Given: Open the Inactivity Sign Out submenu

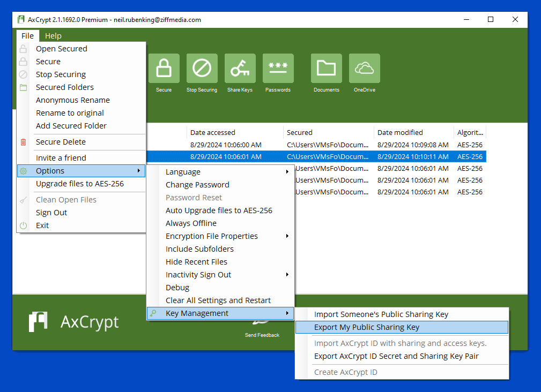Looking at the screenshot, I should point(198,274).
